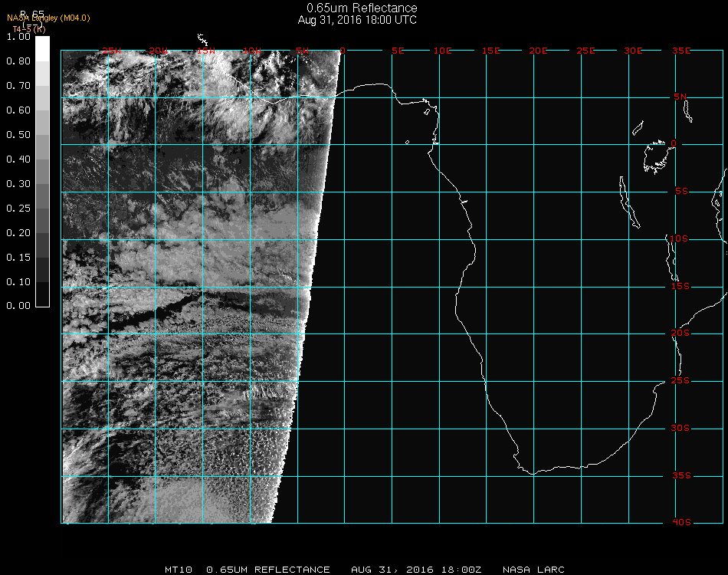
Task: Select the brightest white colorbar segment near 1.00
Action: click(42, 49)
